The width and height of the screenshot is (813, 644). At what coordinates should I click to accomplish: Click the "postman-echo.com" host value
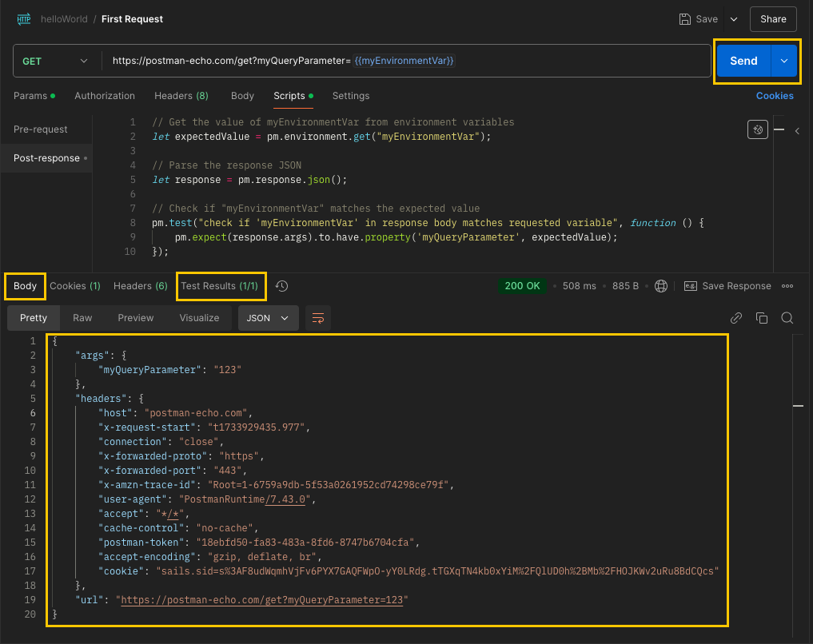(x=196, y=413)
